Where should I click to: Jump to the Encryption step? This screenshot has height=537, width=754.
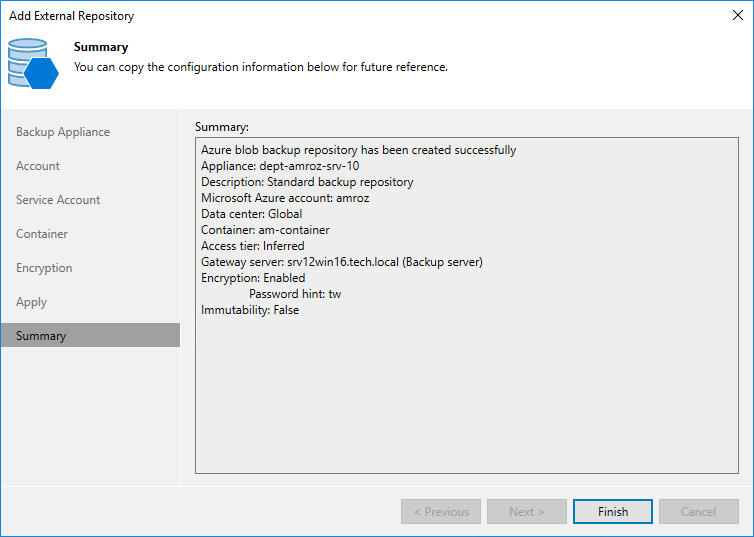pos(44,268)
